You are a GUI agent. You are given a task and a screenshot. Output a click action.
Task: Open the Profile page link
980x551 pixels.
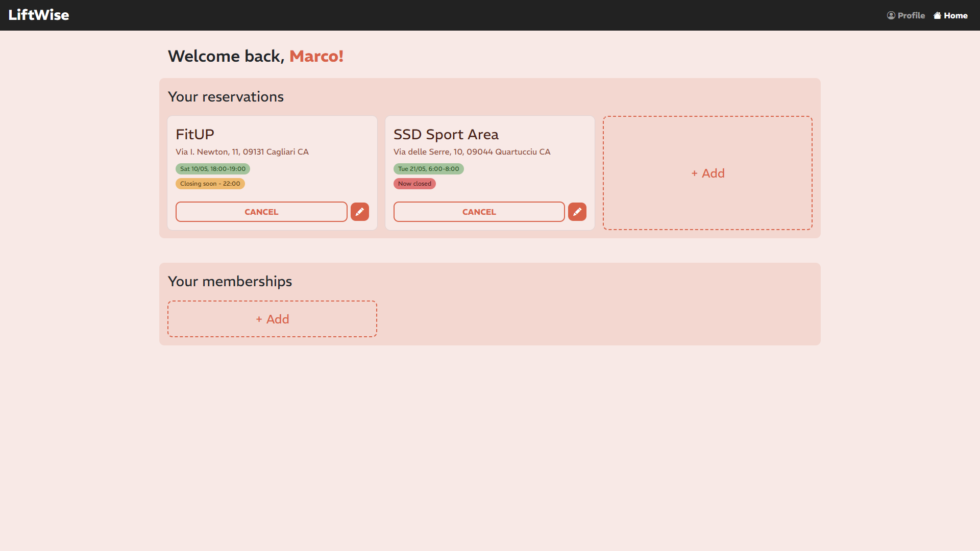point(911,15)
